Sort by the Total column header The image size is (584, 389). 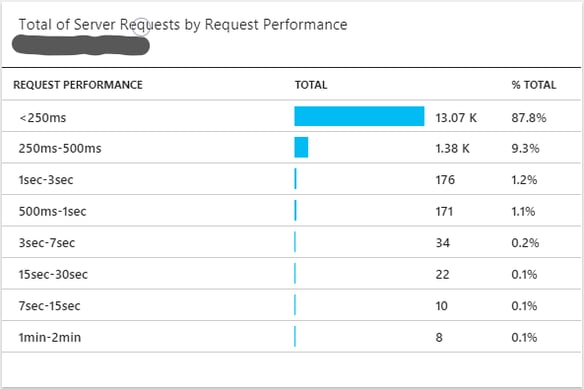(311, 85)
